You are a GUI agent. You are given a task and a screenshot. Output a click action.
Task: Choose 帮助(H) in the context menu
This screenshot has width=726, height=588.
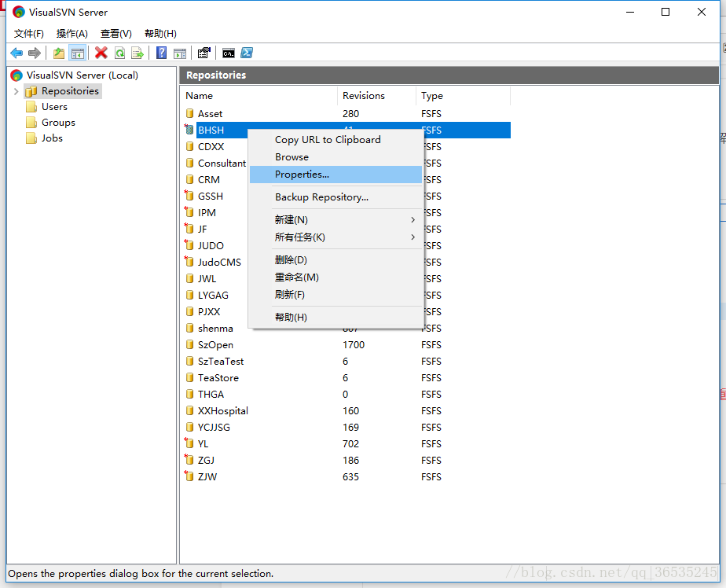[x=335, y=318]
